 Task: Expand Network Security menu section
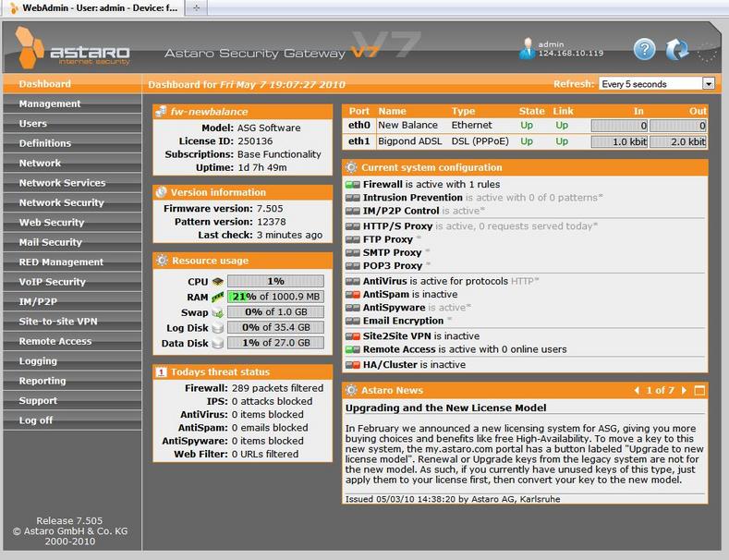click(x=62, y=202)
